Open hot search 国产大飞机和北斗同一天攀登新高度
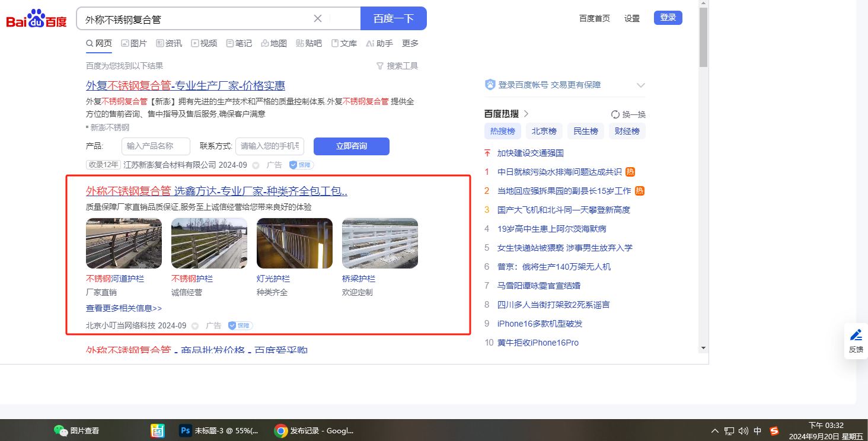868x441 pixels. pyautogui.click(x=564, y=210)
